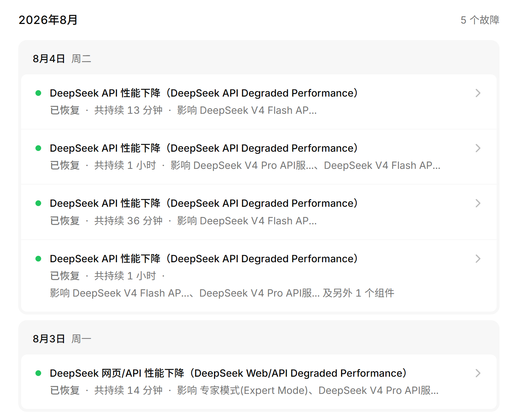The image size is (516, 420).
Task: Select the 2026年8月 month heading
Action: 48,20
